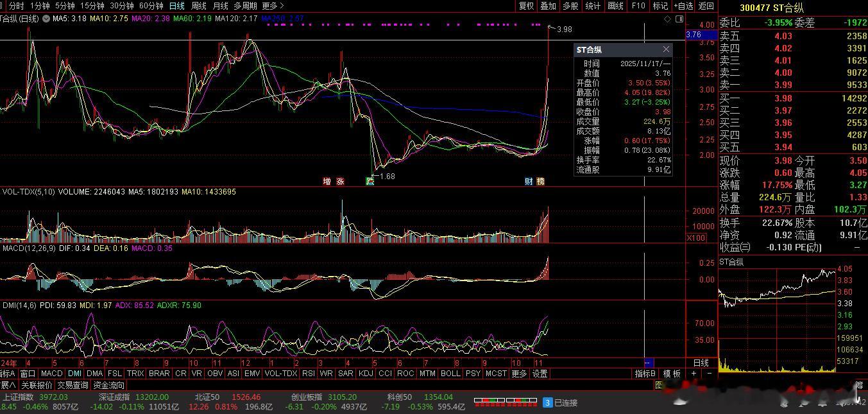Viewport: 868px width, 414px height.
Task: Toggle the side panel layout icon
Action: (x=679, y=19)
